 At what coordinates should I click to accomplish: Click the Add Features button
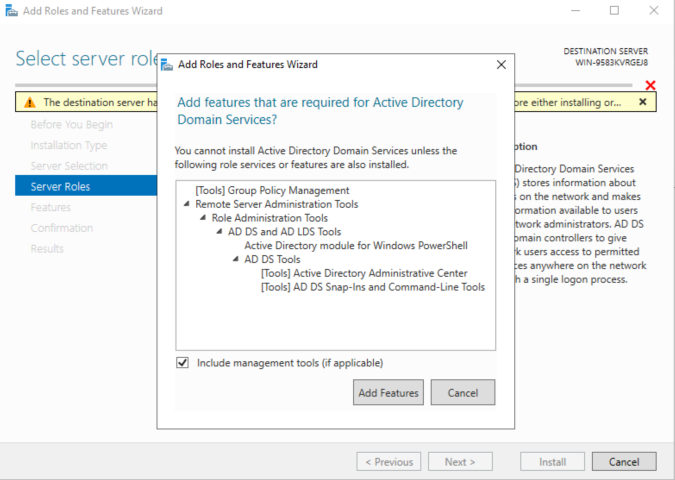(x=388, y=392)
